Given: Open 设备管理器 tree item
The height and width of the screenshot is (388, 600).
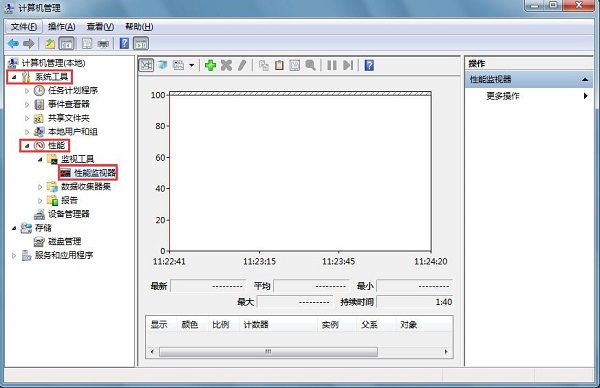Looking at the screenshot, I should pyautogui.click(x=68, y=214).
